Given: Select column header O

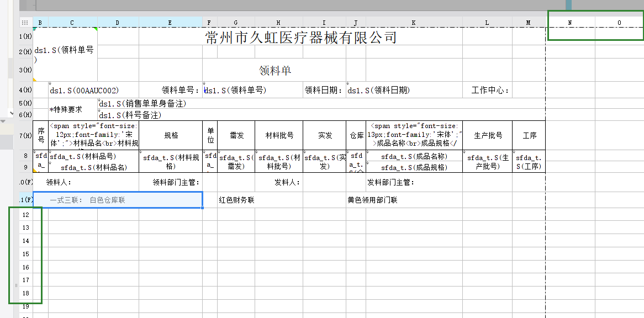Looking at the screenshot, I should (620, 23).
